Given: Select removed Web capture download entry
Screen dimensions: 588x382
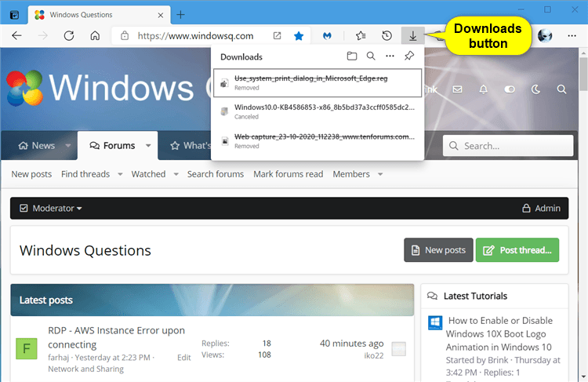Looking at the screenshot, I should coord(318,141).
